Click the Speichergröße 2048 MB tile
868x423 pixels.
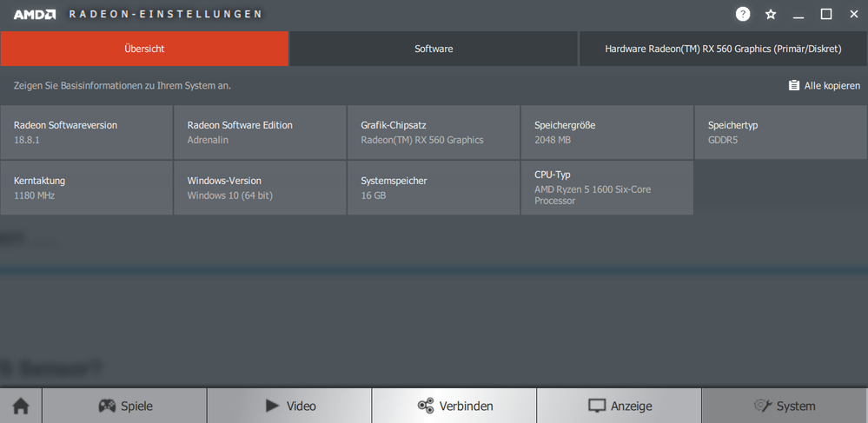606,132
